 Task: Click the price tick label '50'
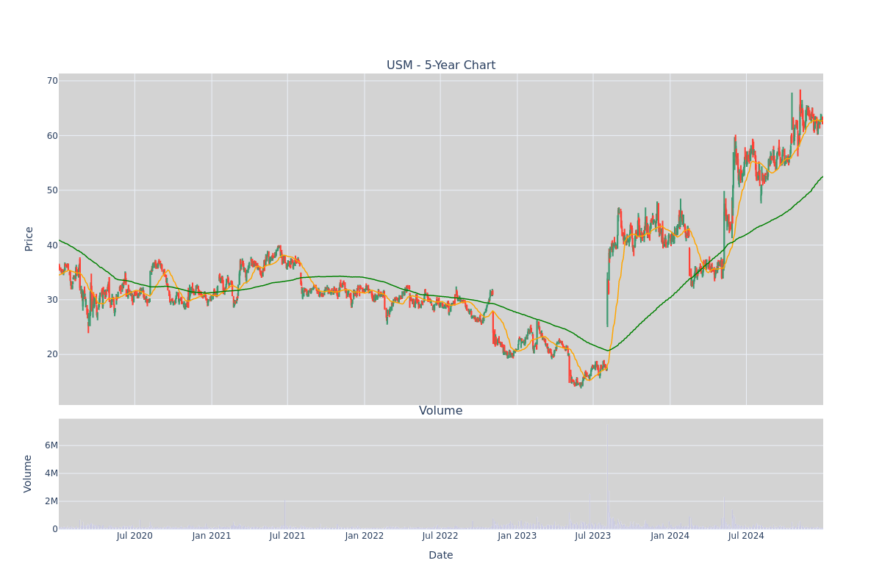[52, 190]
